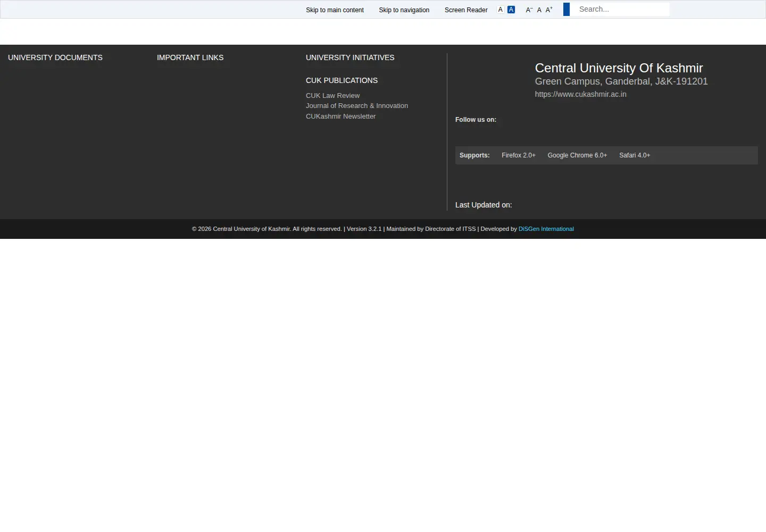Open Journal of Research & Innovation
Screen dimensions: 766x532
click(x=357, y=106)
